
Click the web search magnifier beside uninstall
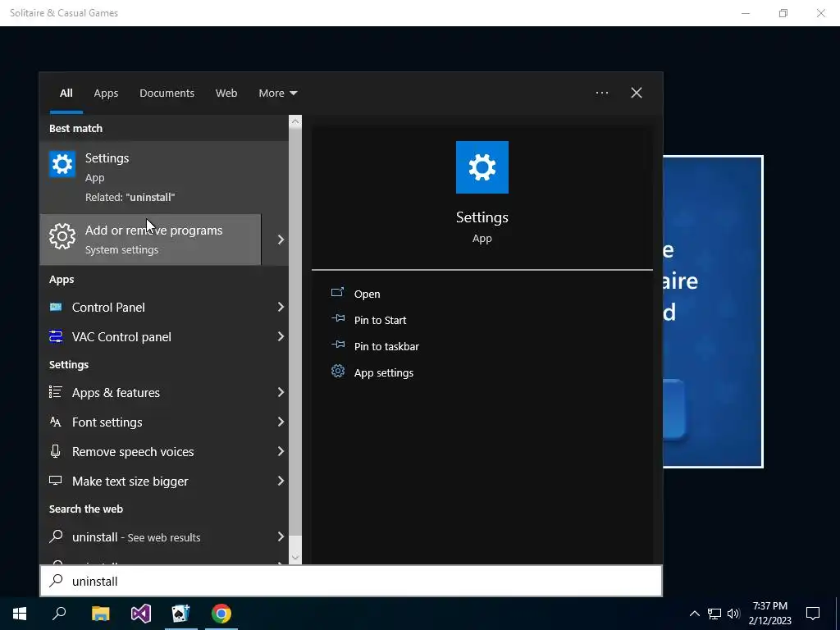(56, 536)
